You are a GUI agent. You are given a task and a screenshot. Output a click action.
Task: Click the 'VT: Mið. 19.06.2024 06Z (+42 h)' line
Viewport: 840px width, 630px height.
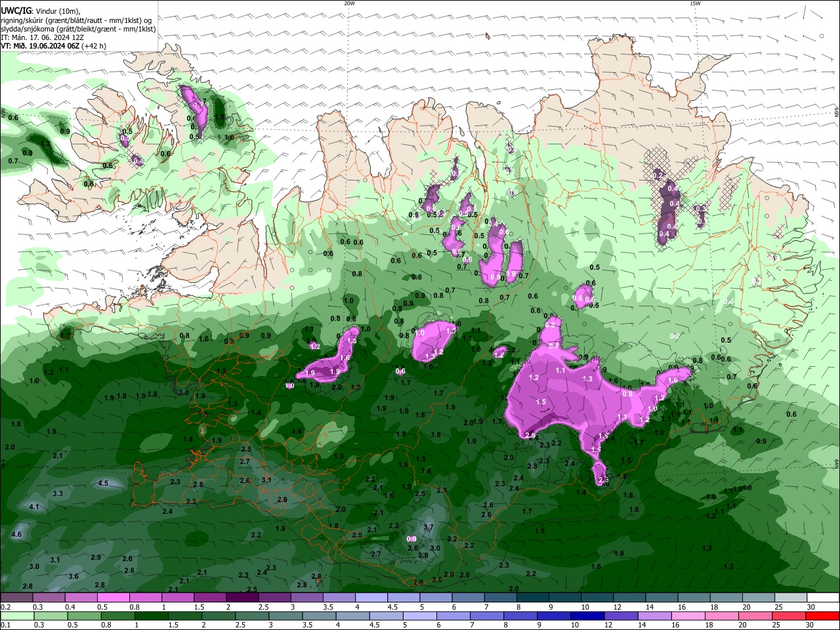click(54, 46)
